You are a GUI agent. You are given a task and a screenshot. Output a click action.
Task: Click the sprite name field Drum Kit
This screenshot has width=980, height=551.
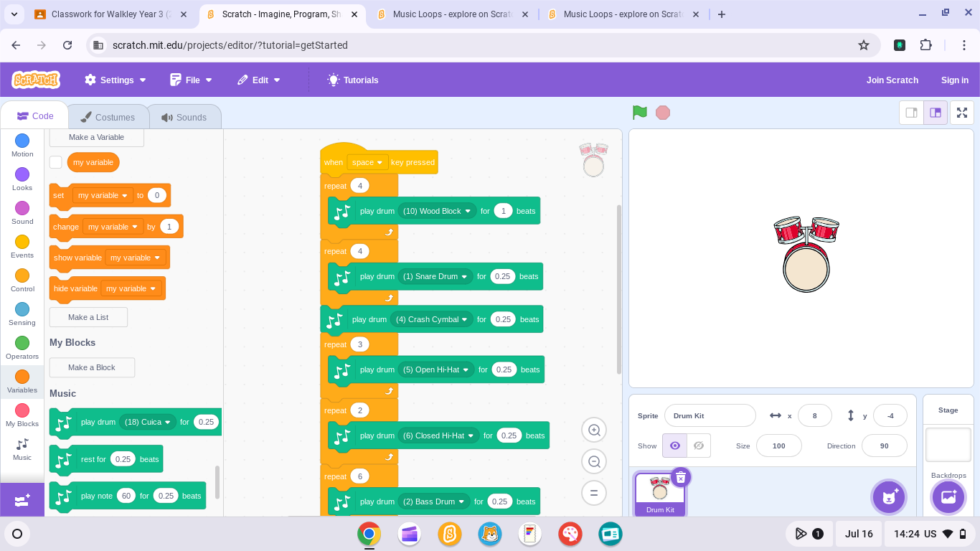(710, 415)
